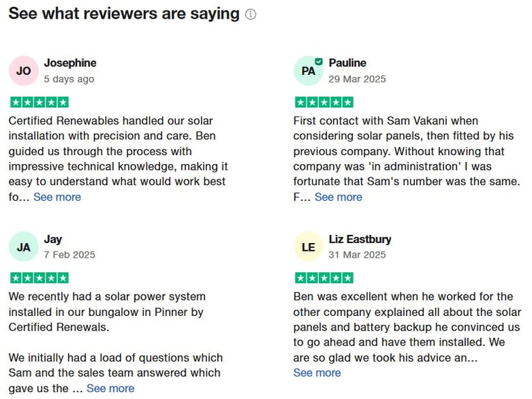The width and height of the screenshot is (532, 399).
Task: Expand Liz Eastbury's review with See more
Action: (317, 373)
